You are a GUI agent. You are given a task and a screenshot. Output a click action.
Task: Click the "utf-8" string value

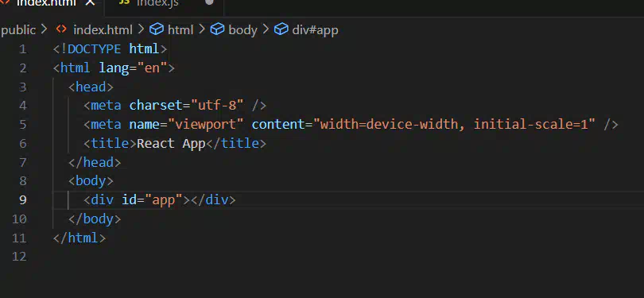(217, 106)
